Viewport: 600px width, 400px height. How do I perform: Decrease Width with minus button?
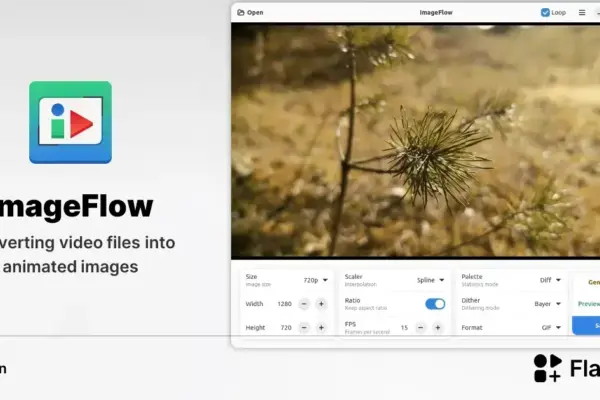click(304, 304)
